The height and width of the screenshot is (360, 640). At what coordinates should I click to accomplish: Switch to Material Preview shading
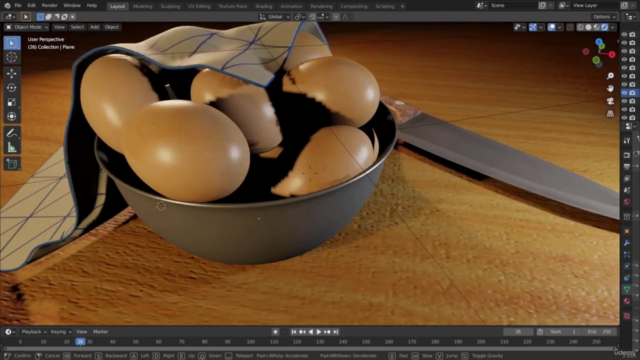(x=596, y=27)
